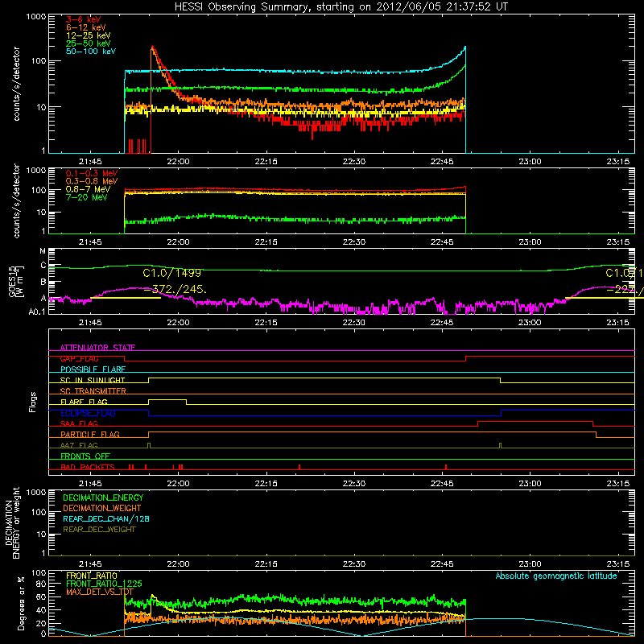The image size is (644, 644).
Task: Click the cyan 50-100 keV legend label
Action: (91, 52)
